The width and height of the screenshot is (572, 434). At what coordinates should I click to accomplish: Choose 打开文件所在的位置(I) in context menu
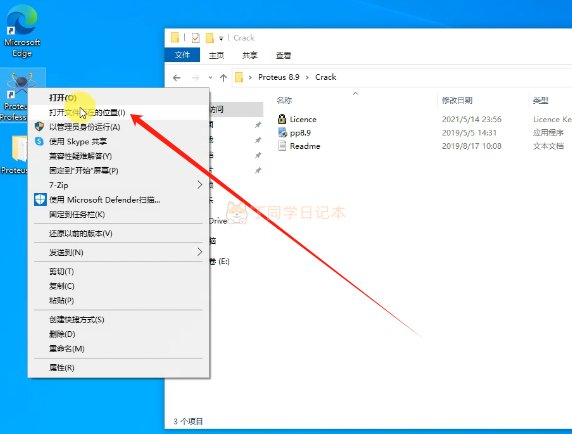[x=119, y=112]
